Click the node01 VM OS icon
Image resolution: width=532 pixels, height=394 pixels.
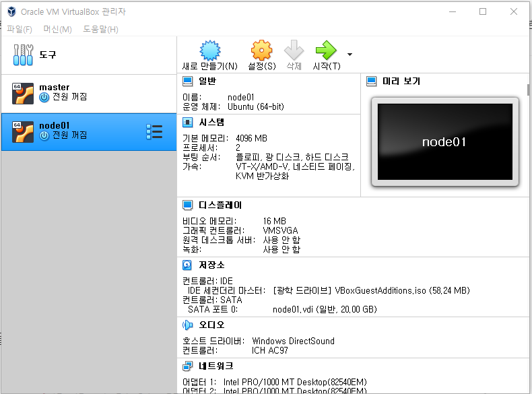pos(23,132)
